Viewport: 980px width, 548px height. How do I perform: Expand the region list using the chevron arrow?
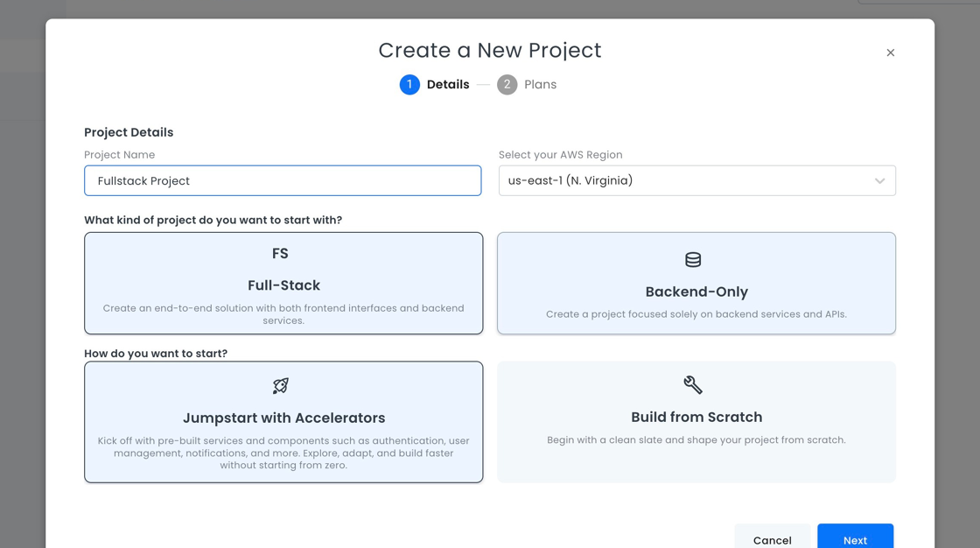pyautogui.click(x=879, y=181)
